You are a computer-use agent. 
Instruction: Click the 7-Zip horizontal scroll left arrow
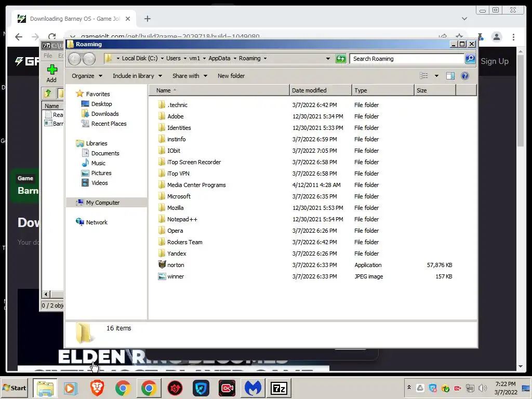[46, 294]
